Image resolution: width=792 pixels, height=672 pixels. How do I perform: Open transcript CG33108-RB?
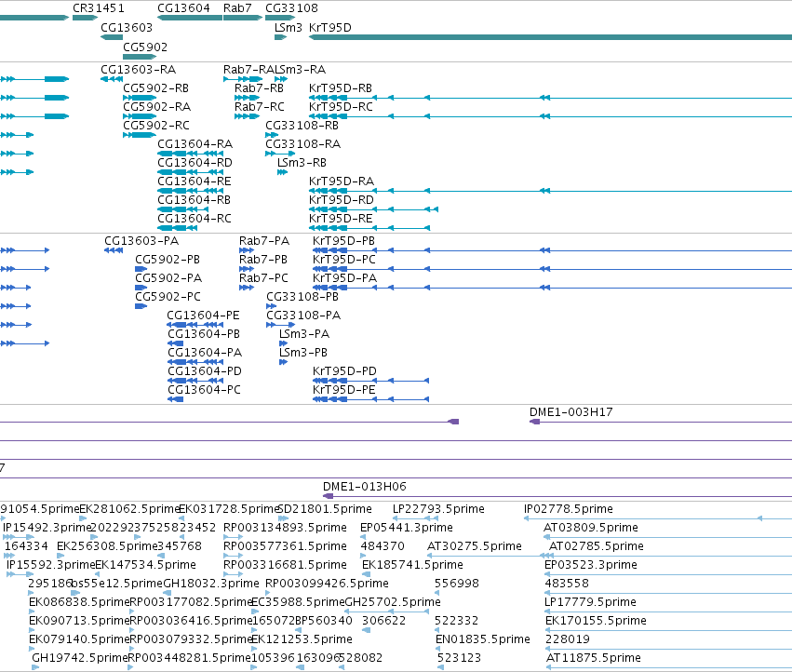(302, 126)
